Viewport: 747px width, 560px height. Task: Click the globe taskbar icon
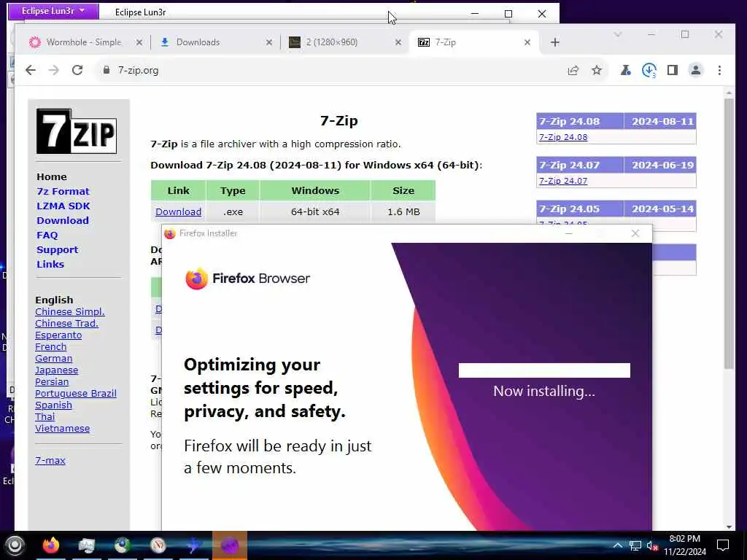(x=123, y=545)
